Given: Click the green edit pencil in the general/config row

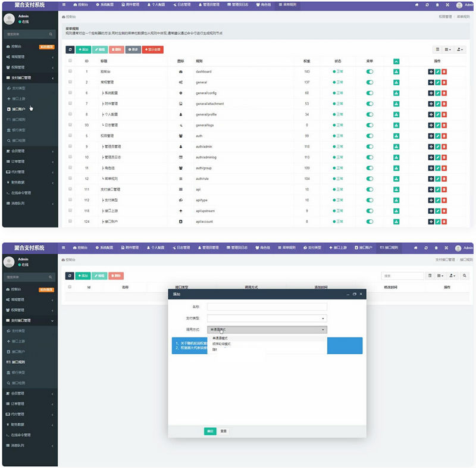Looking at the screenshot, I should [437, 93].
